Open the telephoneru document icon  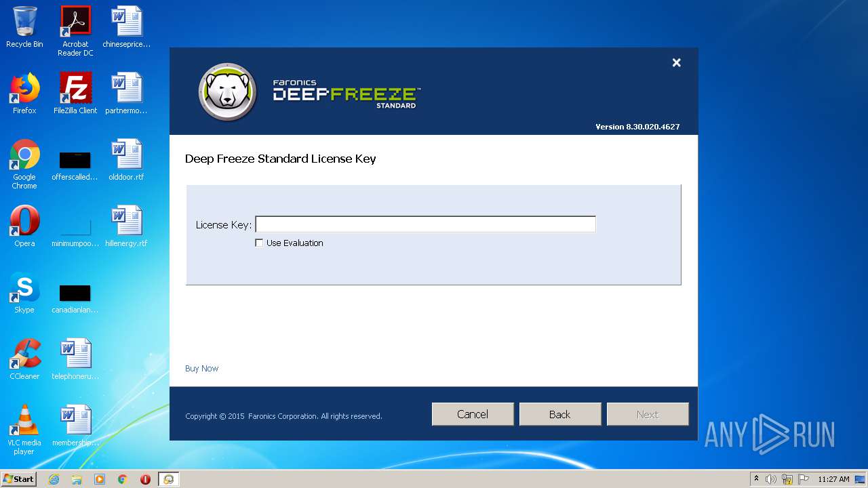[75, 359]
